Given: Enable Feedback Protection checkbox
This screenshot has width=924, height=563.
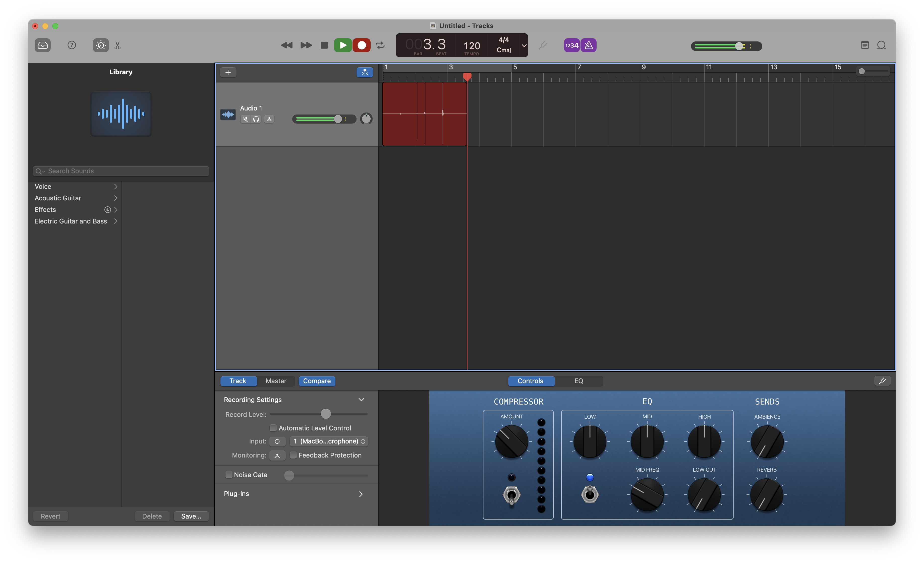Looking at the screenshot, I should coord(293,455).
